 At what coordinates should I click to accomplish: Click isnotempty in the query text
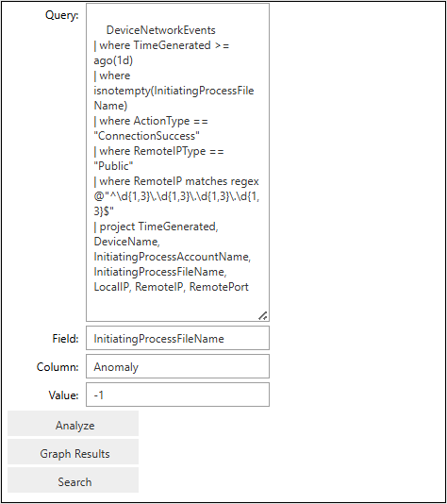(x=122, y=91)
